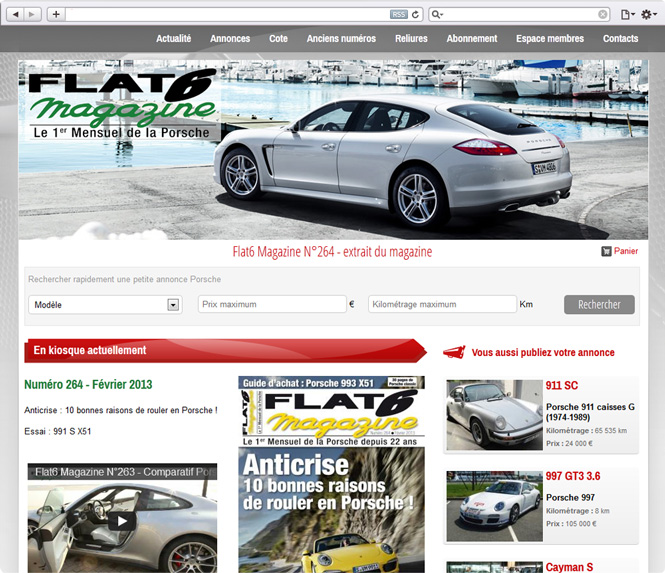Open the Numéro 264 - Février 2013 heading
The width and height of the screenshot is (665, 573).
tap(88, 385)
